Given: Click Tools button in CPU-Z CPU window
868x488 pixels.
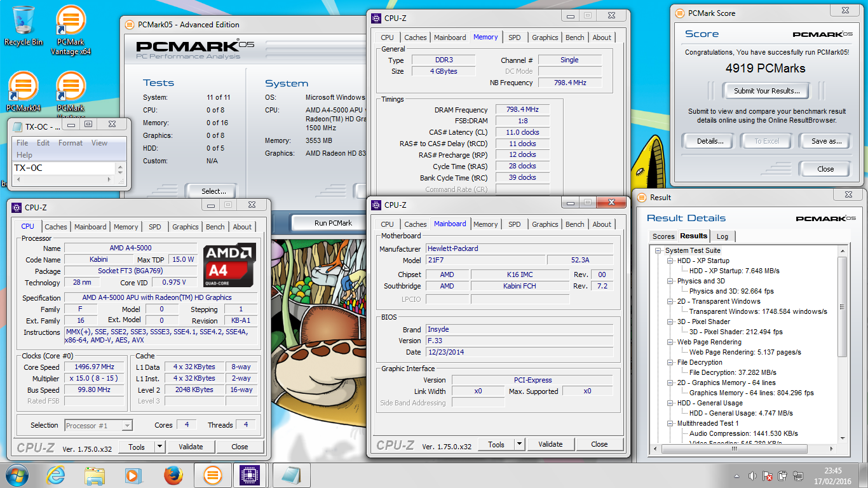Looking at the screenshot, I should click(137, 447).
